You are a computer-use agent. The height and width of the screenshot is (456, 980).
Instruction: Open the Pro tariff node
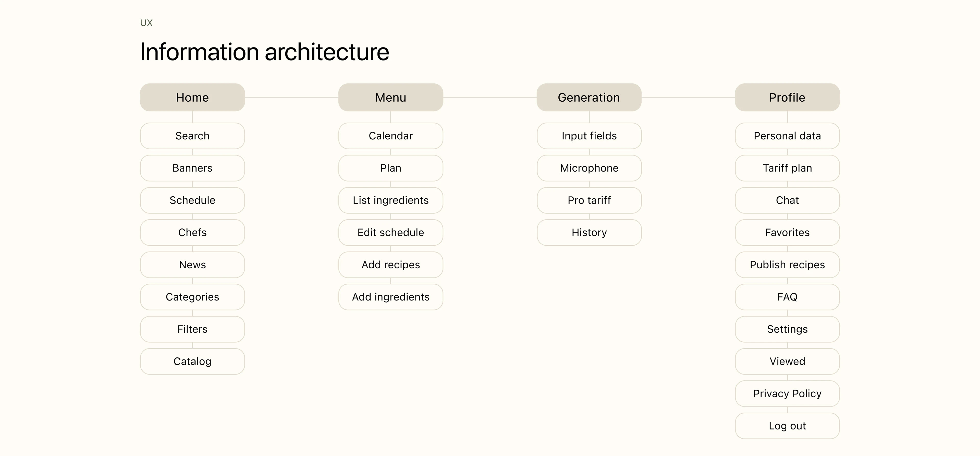pos(589,200)
